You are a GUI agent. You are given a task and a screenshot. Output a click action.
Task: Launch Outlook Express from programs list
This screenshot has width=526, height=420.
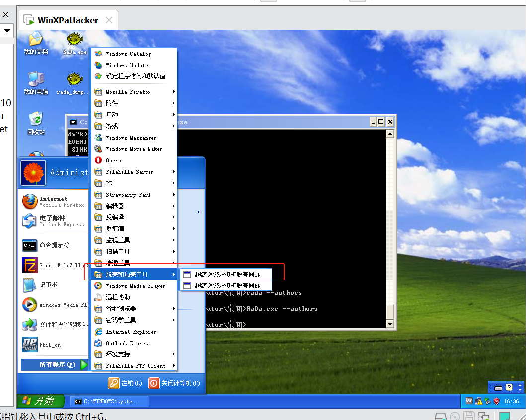click(134, 343)
